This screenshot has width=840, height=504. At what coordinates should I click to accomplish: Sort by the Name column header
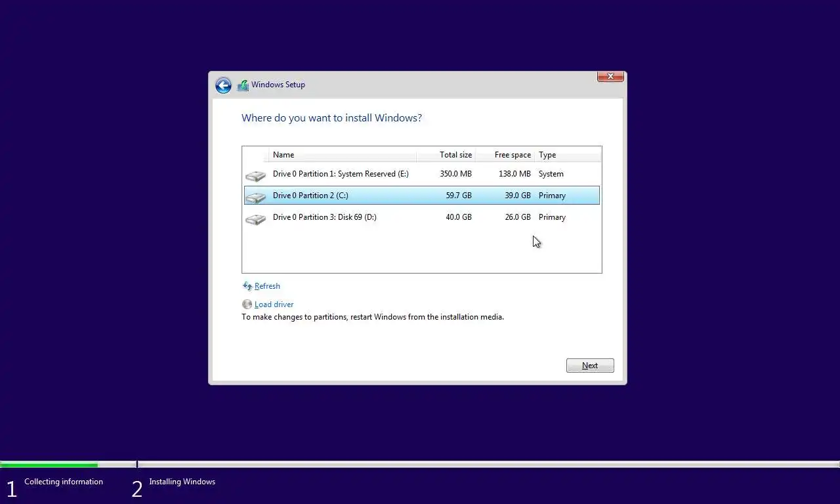coord(343,155)
